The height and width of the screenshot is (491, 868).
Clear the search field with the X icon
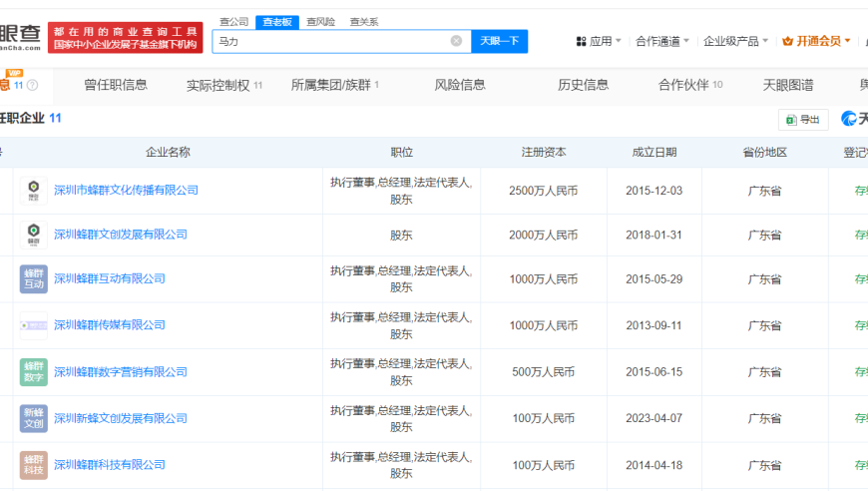tap(456, 41)
